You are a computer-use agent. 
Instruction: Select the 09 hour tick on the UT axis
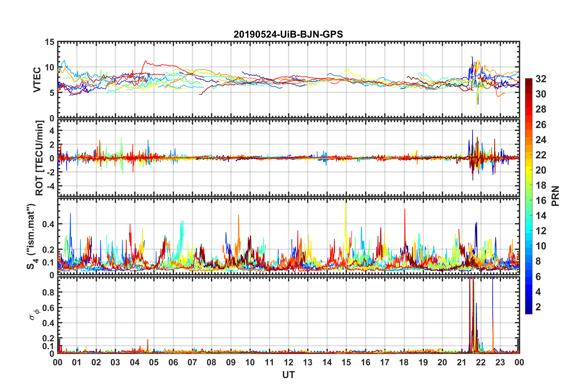[231, 362]
